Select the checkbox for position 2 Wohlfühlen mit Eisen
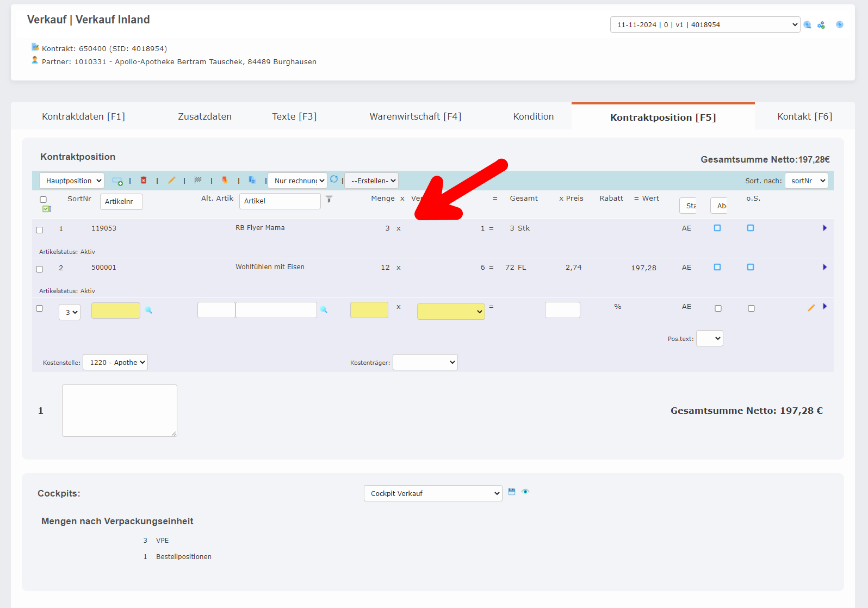Image resolution: width=868 pixels, height=608 pixels. (39, 269)
